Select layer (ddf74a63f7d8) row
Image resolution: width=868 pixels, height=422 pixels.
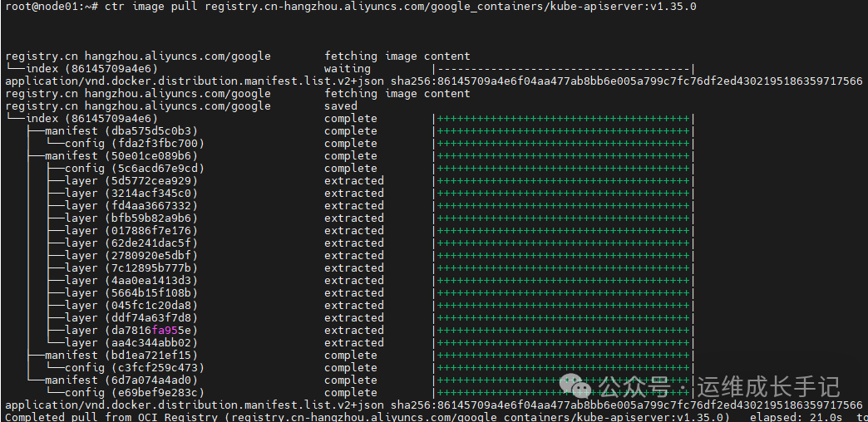(370, 317)
